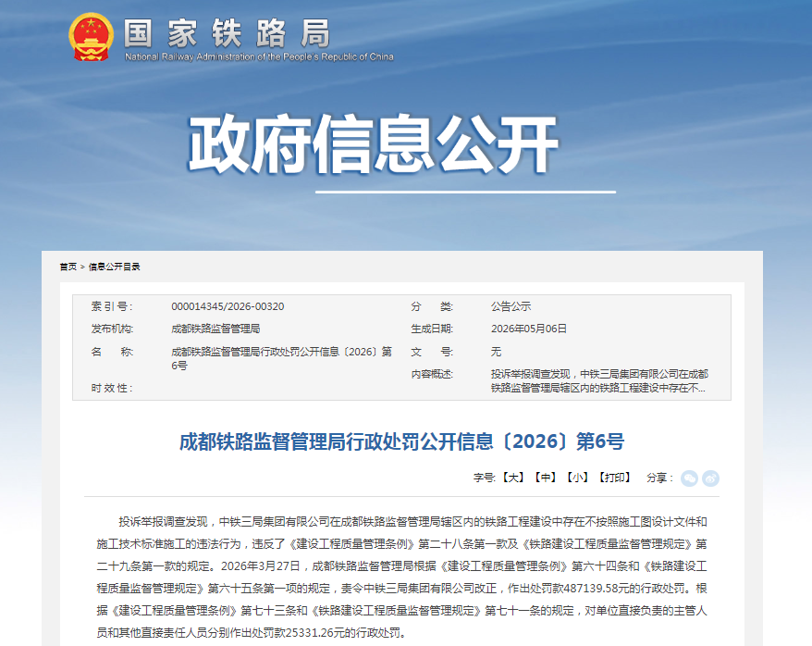Go to 首页 in the breadcrumb
812x646 pixels.
coord(68,267)
